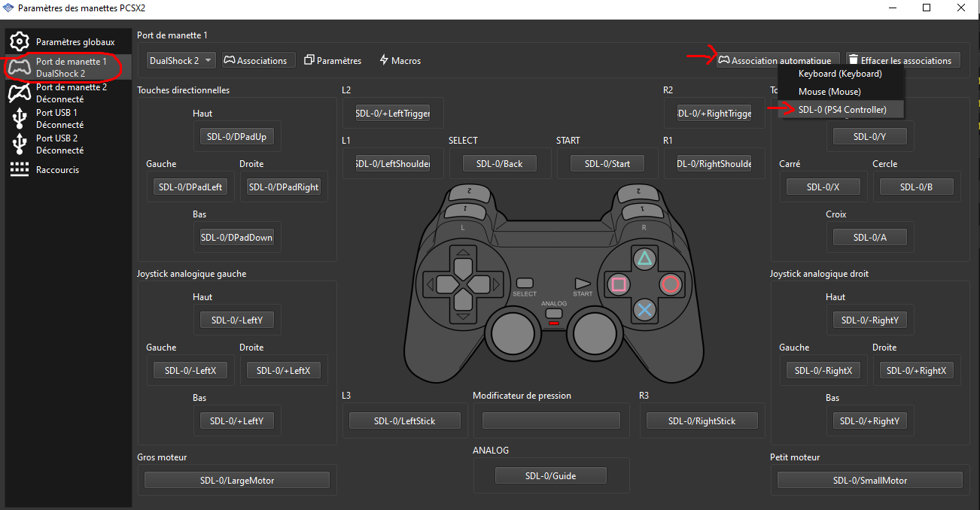The height and width of the screenshot is (510, 980).
Task: Open Port USB 2 settings
Action: click(x=68, y=144)
